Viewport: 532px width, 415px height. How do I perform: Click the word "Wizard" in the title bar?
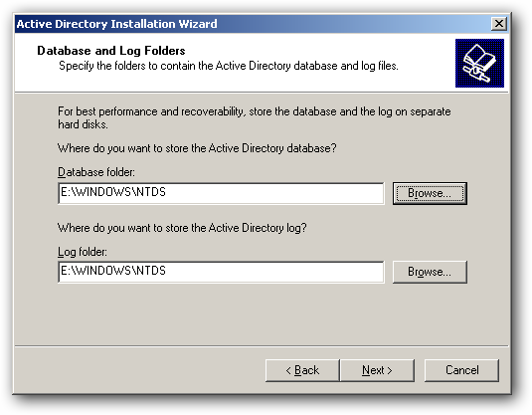coord(198,24)
